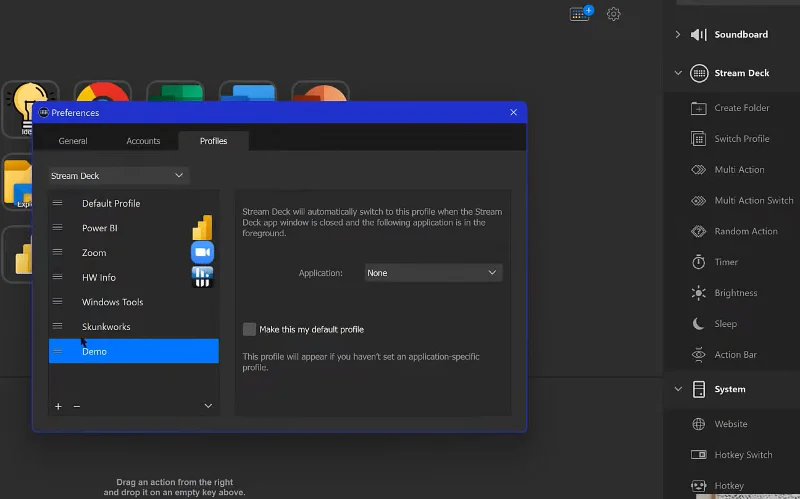Select the Demo profile row

pos(134,351)
